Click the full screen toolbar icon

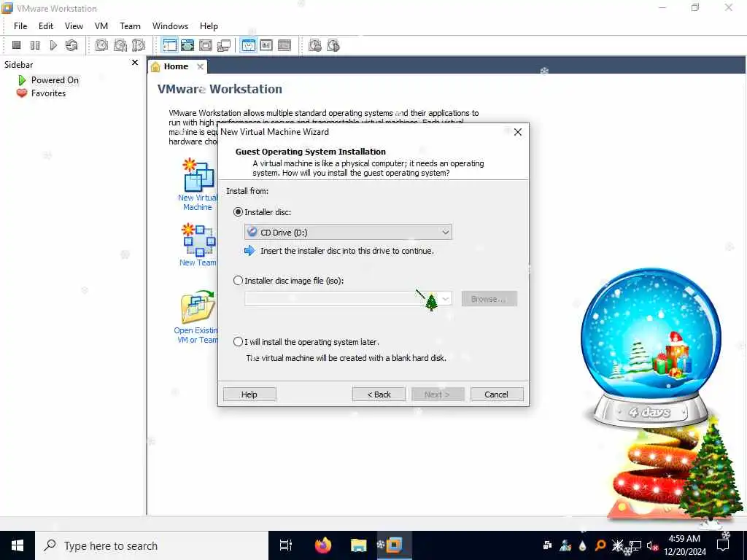tap(206, 45)
